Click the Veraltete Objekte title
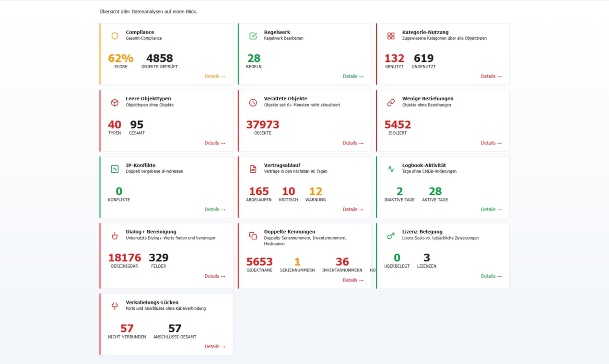The height and width of the screenshot is (364, 609). (285, 98)
